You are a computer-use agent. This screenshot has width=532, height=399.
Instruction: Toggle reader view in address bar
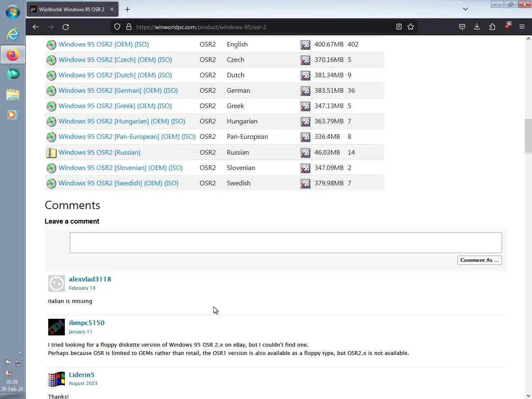(x=399, y=27)
